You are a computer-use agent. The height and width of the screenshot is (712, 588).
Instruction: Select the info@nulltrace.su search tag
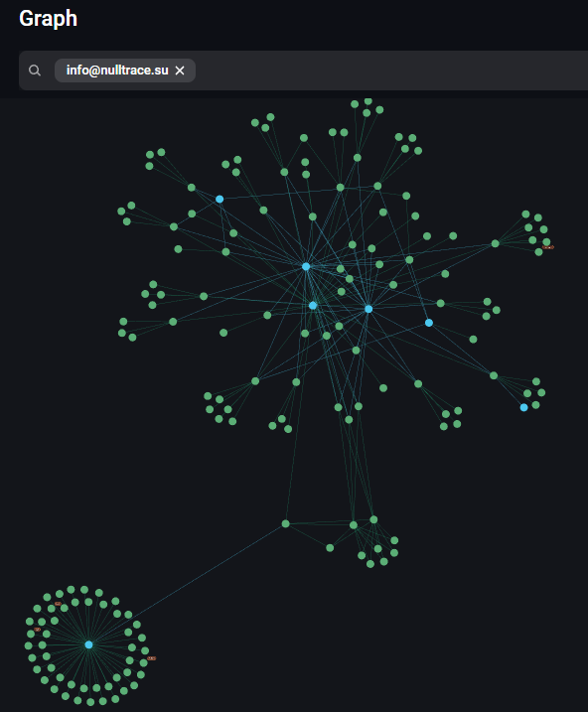click(x=117, y=71)
